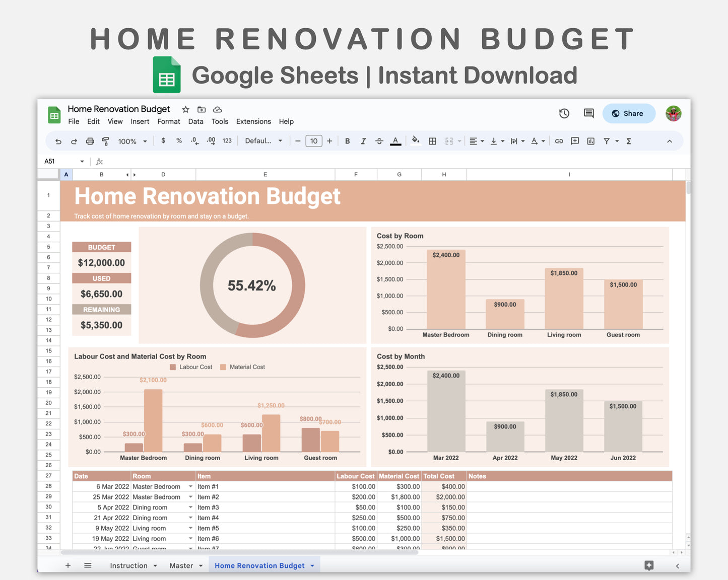
Task: Open the Functions (Σ) menu
Action: [x=629, y=141]
